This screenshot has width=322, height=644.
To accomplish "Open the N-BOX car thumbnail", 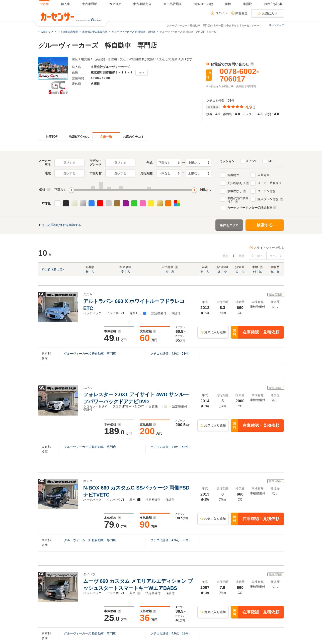I will [x=58, y=494].
